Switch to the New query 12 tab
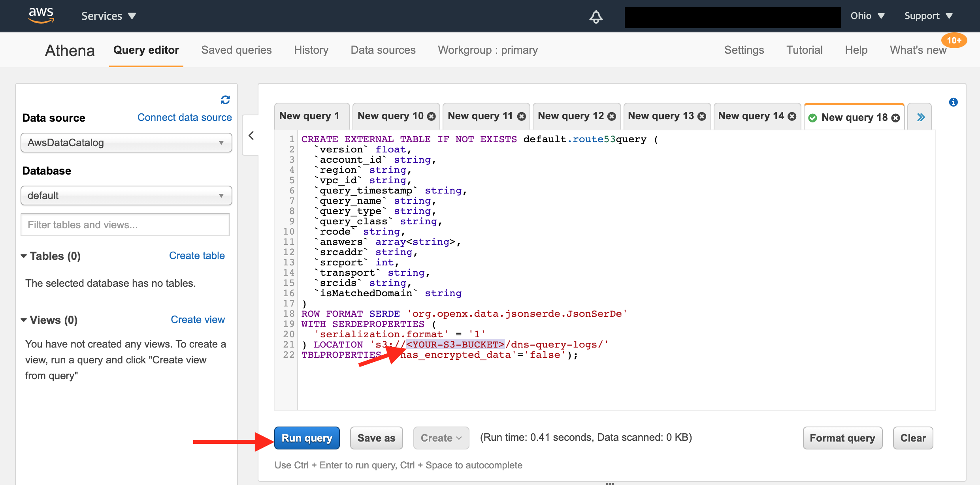Viewport: 980px width, 485px height. (571, 116)
